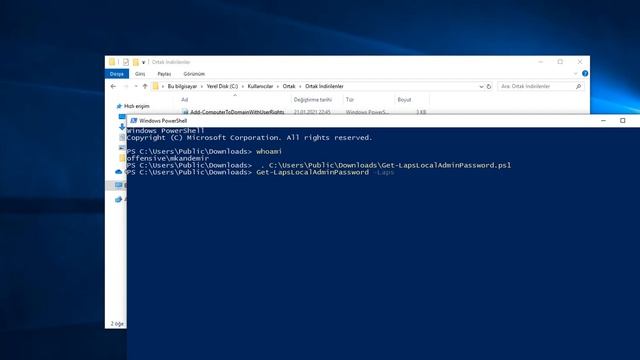Image resolution: width=640 pixels, height=360 pixels.
Task: Click the search magnifier icon
Action: coord(578,87)
